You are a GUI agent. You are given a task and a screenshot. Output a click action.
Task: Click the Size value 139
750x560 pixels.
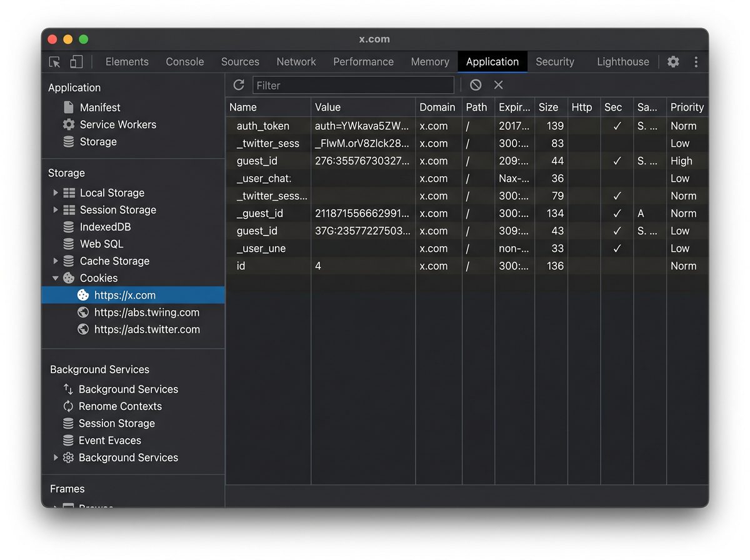point(555,126)
